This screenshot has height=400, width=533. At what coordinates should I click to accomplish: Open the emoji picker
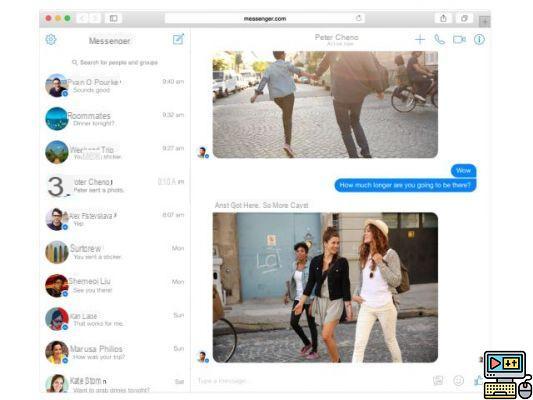click(459, 380)
